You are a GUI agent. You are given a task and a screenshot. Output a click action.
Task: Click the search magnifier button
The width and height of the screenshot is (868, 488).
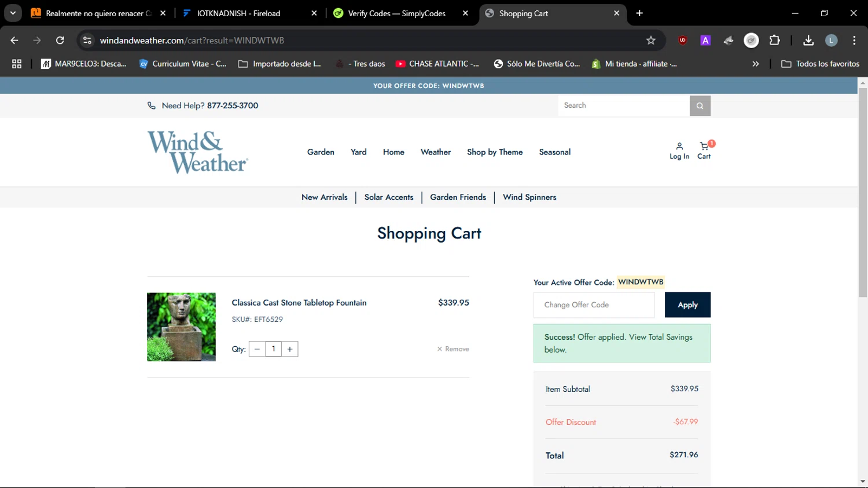coord(700,105)
